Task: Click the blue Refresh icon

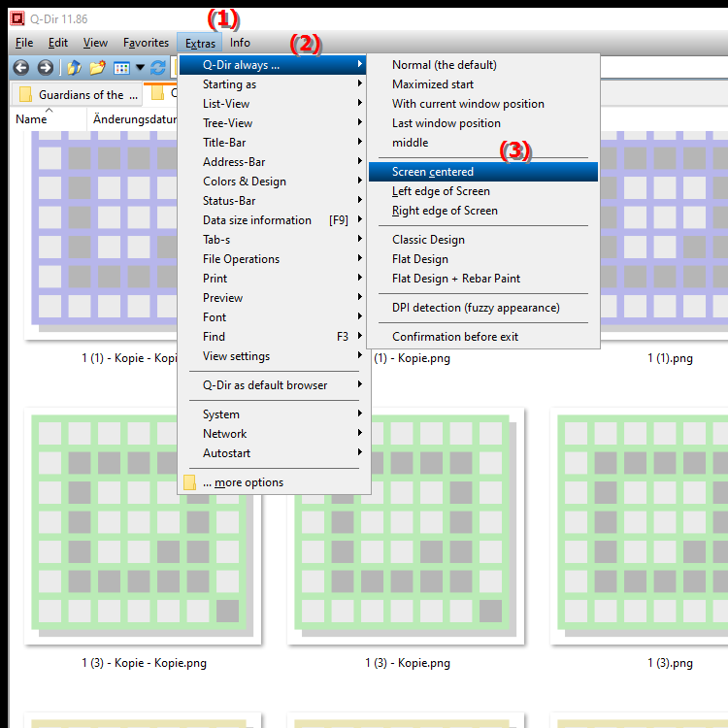Action: pyautogui.click(x=158, y=68)
